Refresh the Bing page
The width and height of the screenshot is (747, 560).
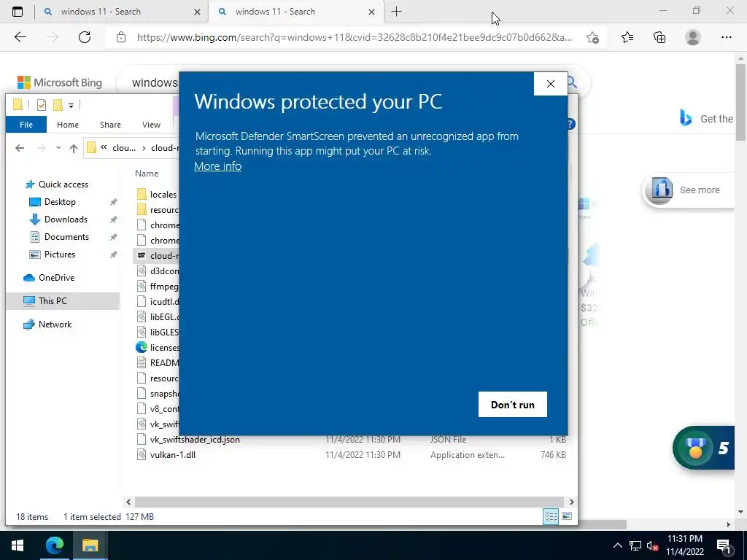coord(85,37)
